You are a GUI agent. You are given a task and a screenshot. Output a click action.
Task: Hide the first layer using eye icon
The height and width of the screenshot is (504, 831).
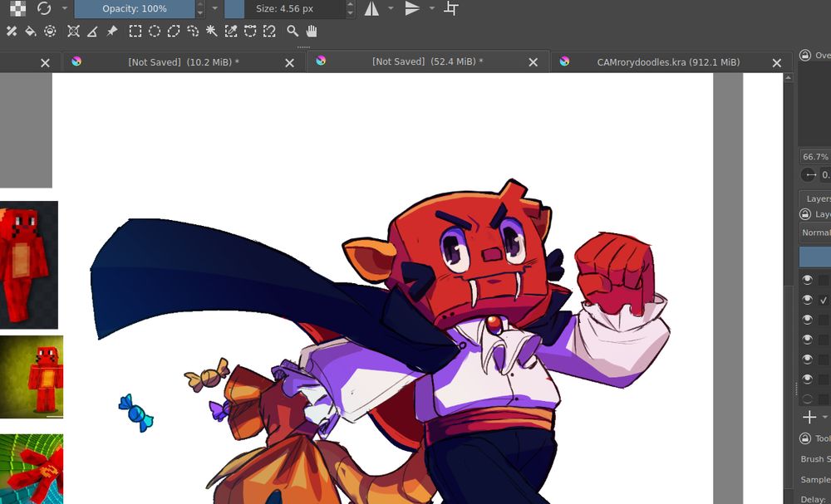(807, 280)
